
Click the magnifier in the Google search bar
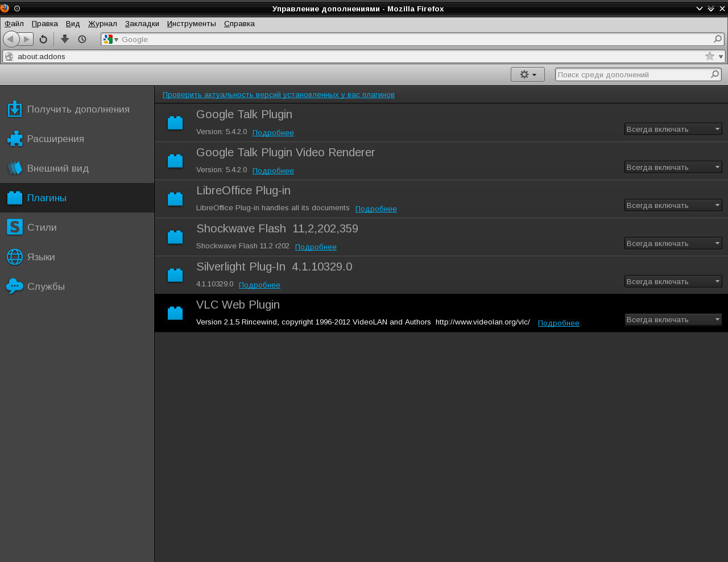pyautogui.click(x=718, y=39)
